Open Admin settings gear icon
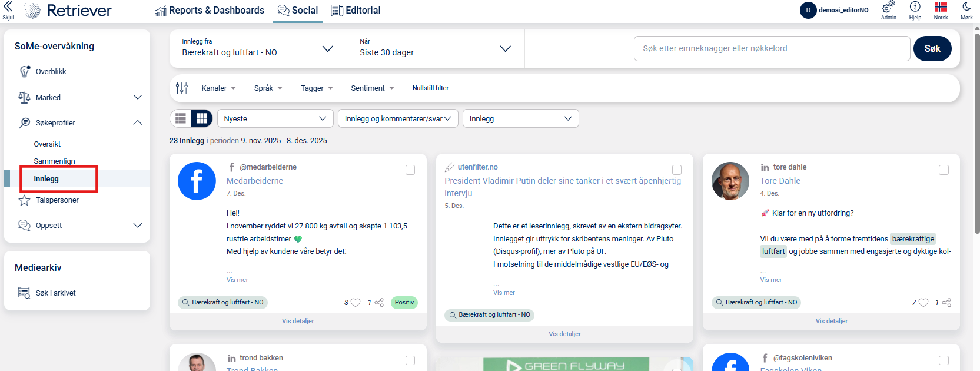The width and height of the screenshot is (980, 371). point(888,8)
